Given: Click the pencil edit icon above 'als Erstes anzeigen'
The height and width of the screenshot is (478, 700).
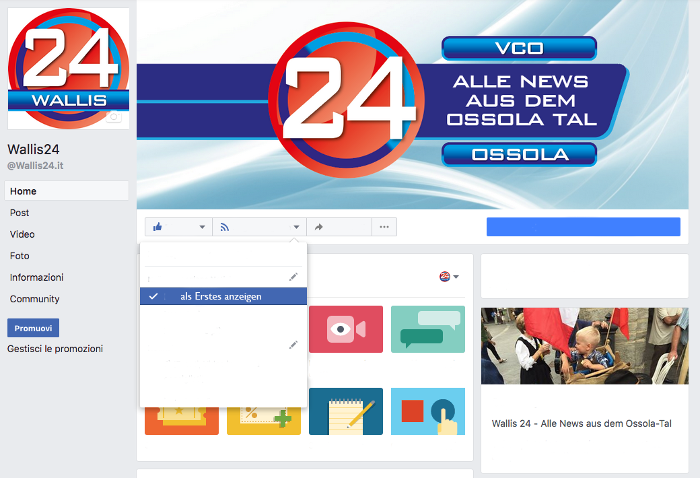Looking at the screenshot, I should click(293, 277).
